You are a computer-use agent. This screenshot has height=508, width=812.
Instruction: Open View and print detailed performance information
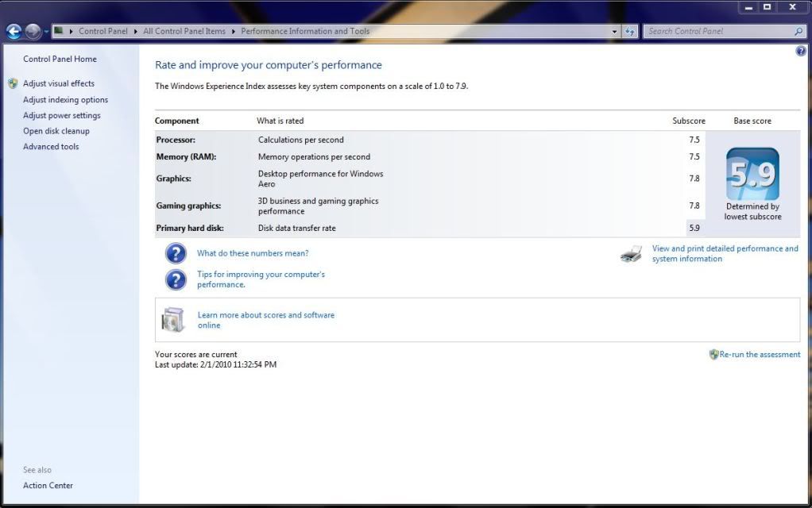click(725, 253)
